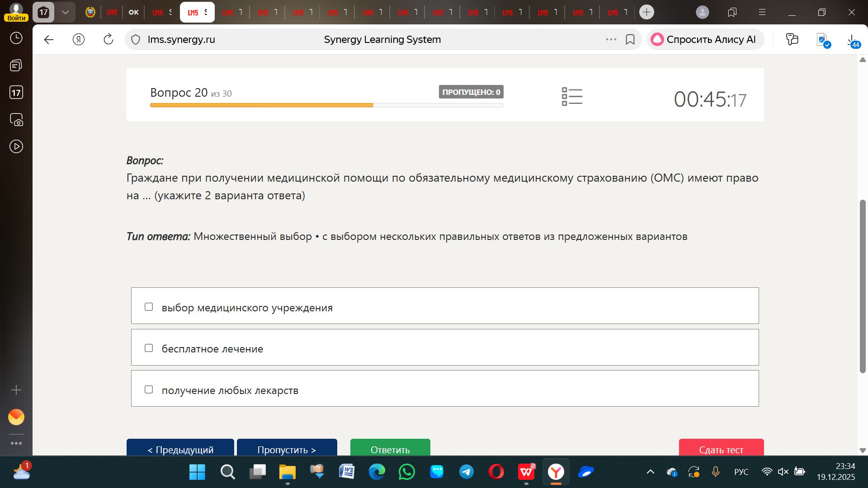Reload the current page
This screenshot has height=488, width=868.
tap(108, 40)
